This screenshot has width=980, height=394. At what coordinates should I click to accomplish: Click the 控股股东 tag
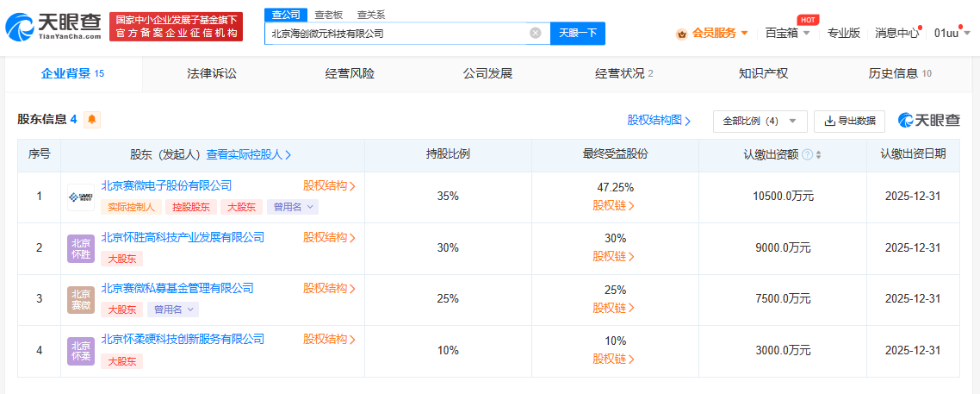pyautogui.click(x=190, y=207)
